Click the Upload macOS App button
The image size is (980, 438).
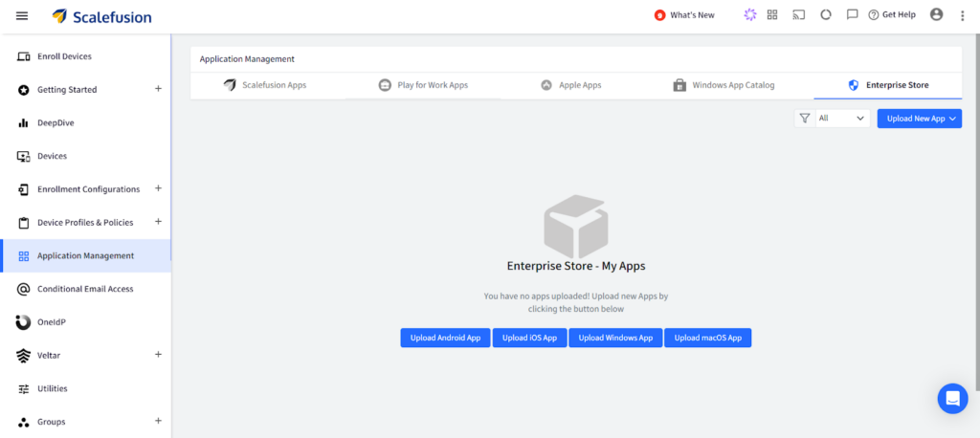pos(707,338)
